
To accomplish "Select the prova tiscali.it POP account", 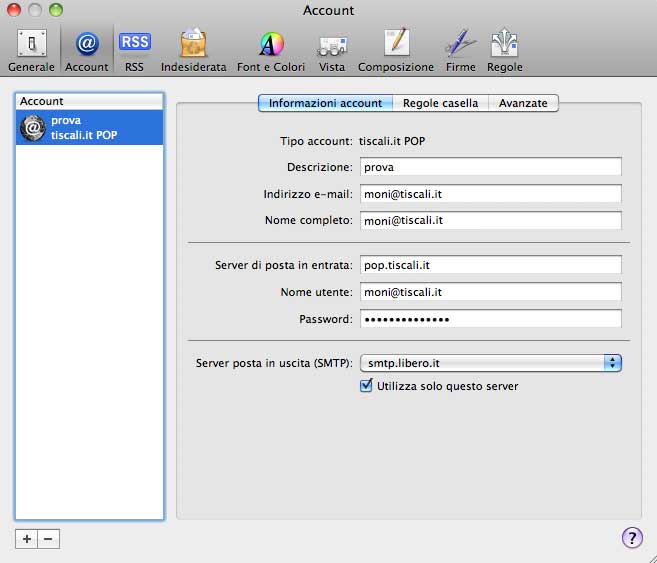I will point(89,127).
